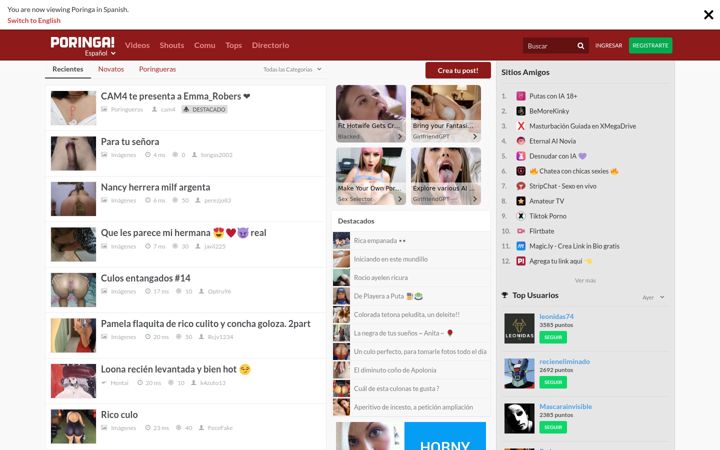
Task: Open the Videos menu item
Action: click(x=137, y=45)
